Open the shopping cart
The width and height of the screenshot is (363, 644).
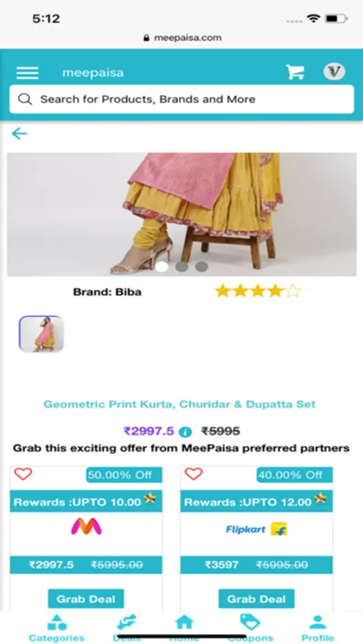[295, 72]
